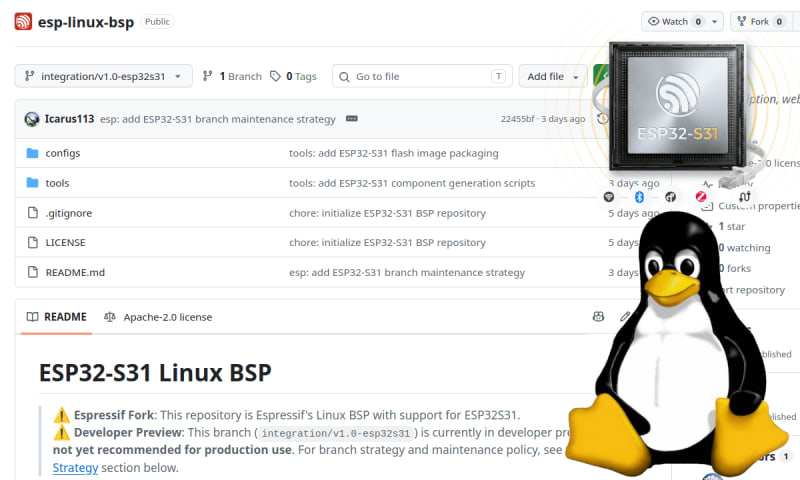The image size is (800, 480).
Task: Open the integration/v1.0-esp32s31 branch selector
Action: point(104,76)
